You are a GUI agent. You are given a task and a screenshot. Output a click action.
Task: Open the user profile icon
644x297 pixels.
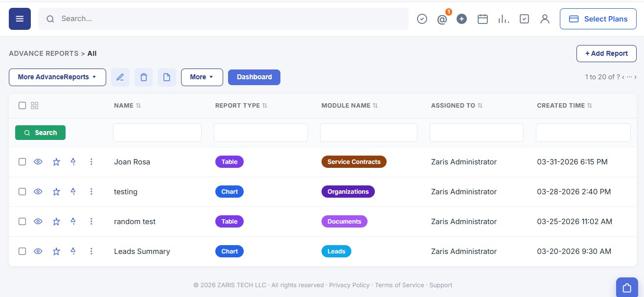point(545,19)
